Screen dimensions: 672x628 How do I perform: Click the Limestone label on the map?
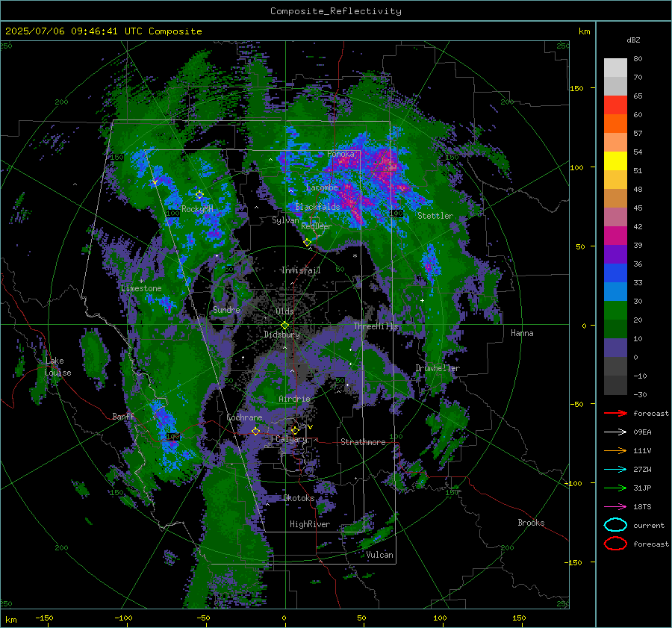pyautogui.click(x=141, y=288)
